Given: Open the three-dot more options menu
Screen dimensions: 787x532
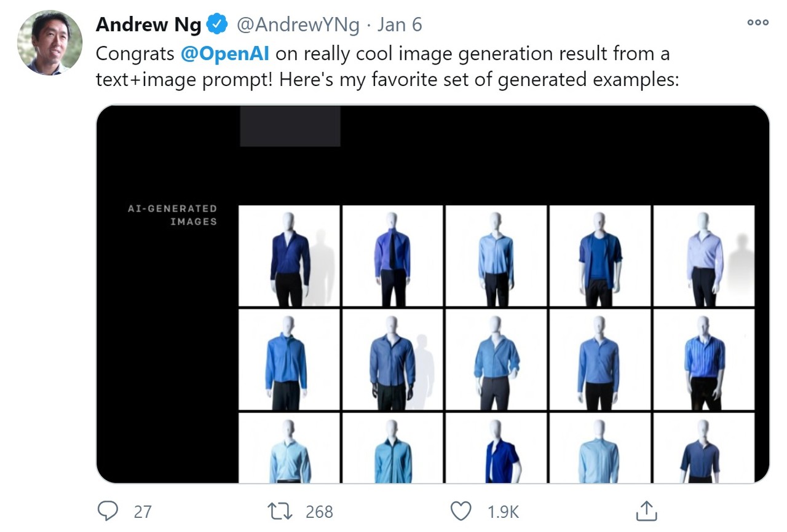Looking at the screenshot, I should coord(757,23).
